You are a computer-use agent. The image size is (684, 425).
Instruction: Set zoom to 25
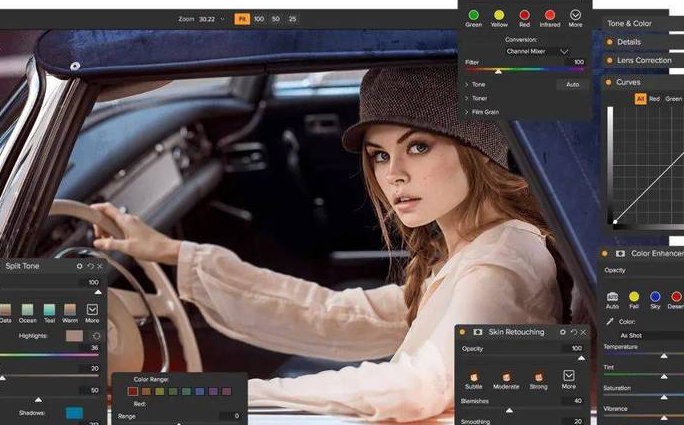(x=292, y=19)
